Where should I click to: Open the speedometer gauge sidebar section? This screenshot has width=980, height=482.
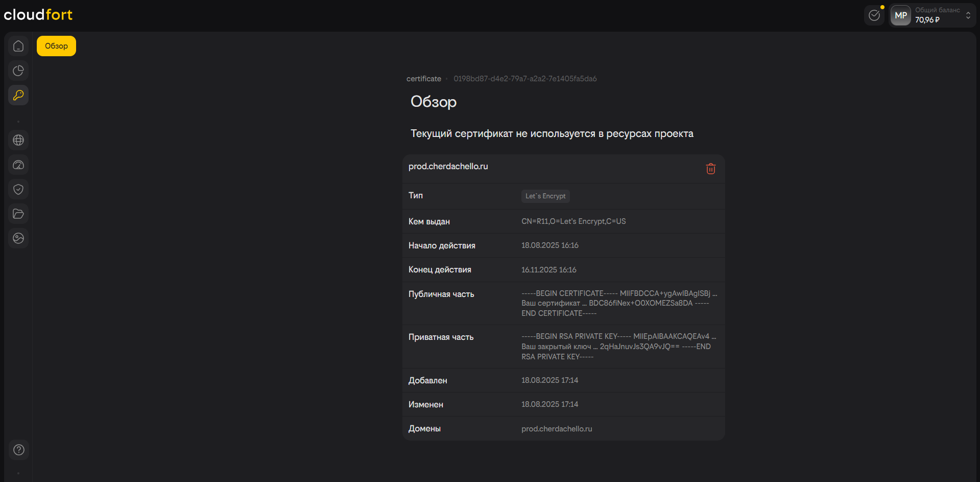pos(18,165)
